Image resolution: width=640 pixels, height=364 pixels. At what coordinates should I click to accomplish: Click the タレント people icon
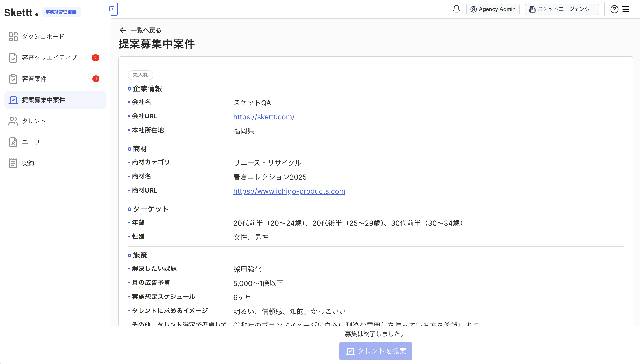tap(13, 121)
